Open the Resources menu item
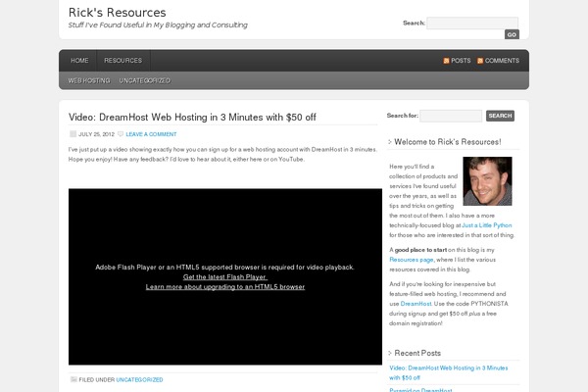 click(x=123, y=61)
